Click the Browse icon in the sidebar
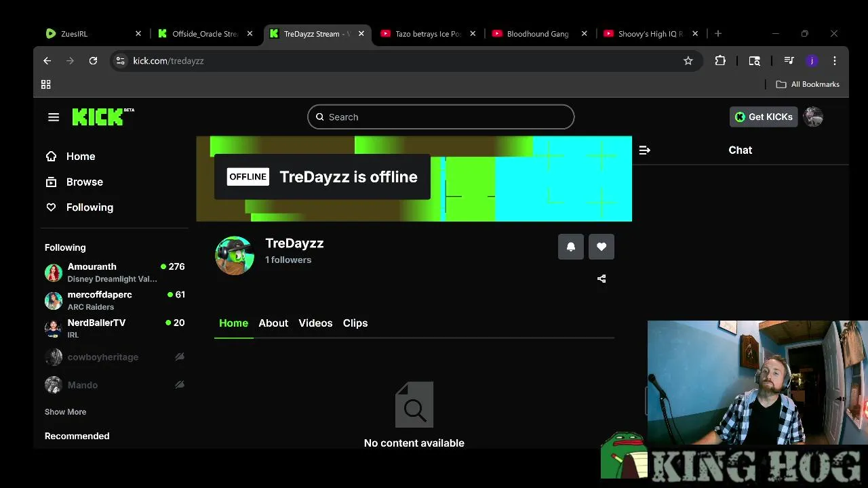868x488 pixels. pyautogui.click(x=51, y=182)
